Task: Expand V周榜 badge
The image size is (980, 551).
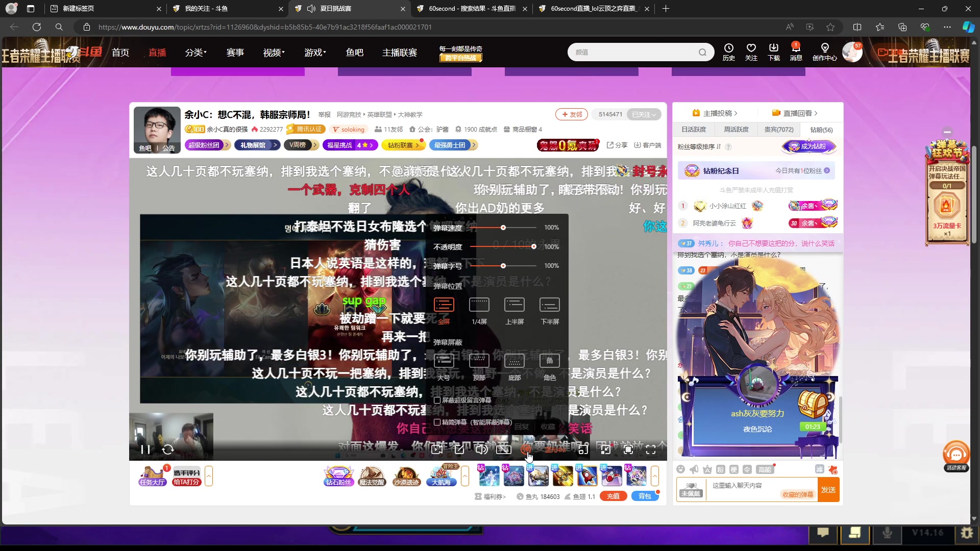Action: pyautogui.click(x=301, y=145)
